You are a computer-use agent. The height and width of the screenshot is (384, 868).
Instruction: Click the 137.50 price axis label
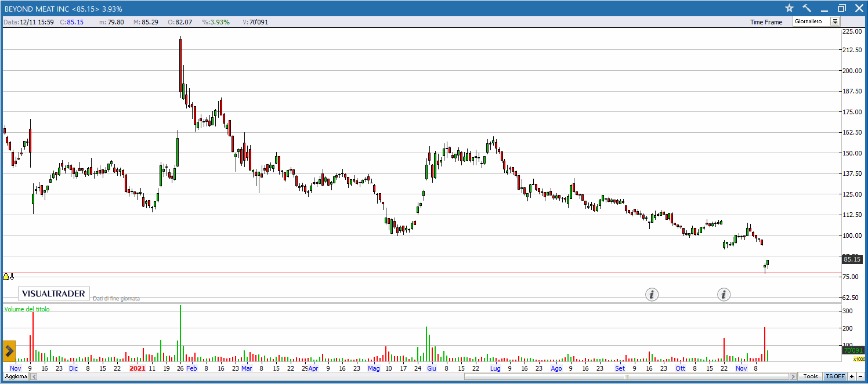tap(852, 173)
